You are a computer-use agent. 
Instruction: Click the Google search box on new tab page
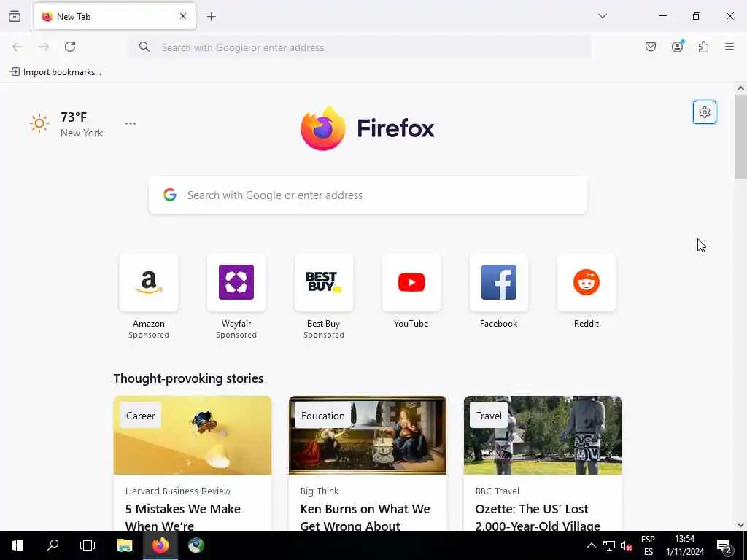coord(368,195)
